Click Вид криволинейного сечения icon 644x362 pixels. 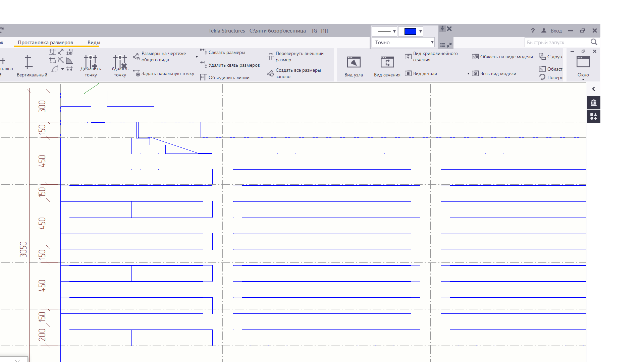[408, 56]
